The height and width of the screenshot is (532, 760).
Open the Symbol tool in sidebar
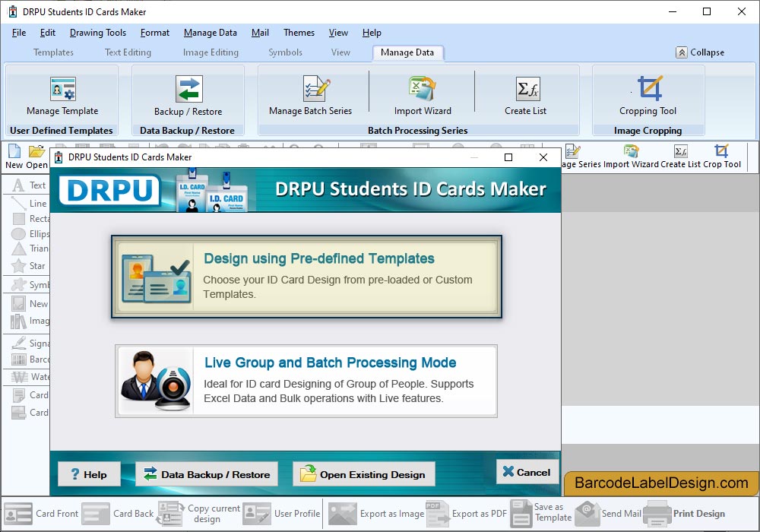(x=30, y=285)
